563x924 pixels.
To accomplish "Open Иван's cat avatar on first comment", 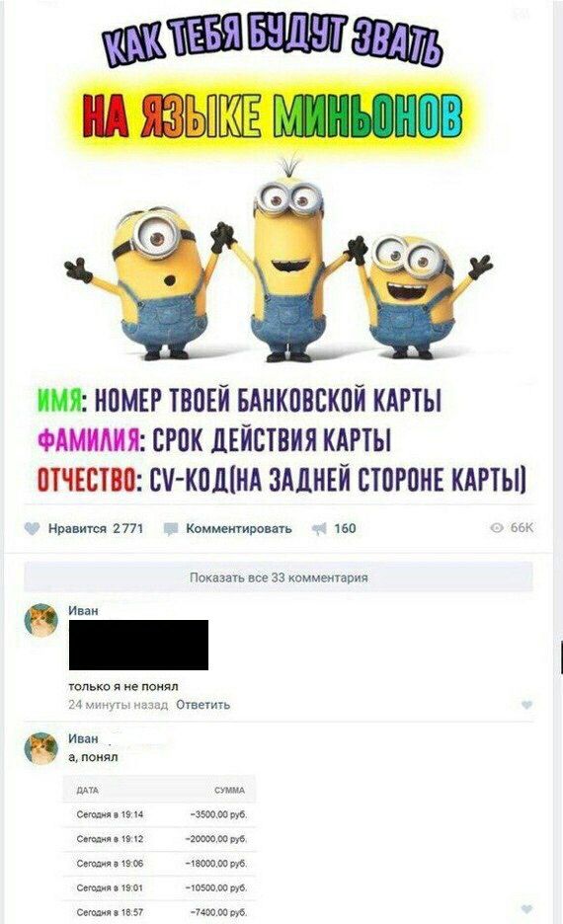I will pos(41,621).
